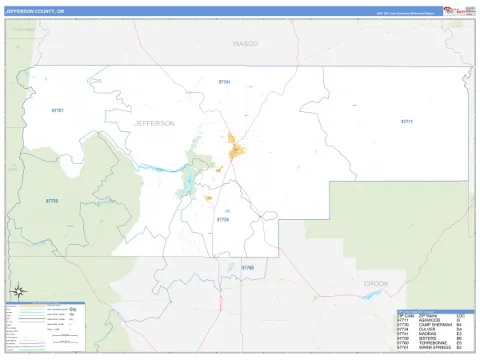Click TERREBONNE in the ZIP index table
The height and width of the screenshot is (360, 480).
coord(433,343)
